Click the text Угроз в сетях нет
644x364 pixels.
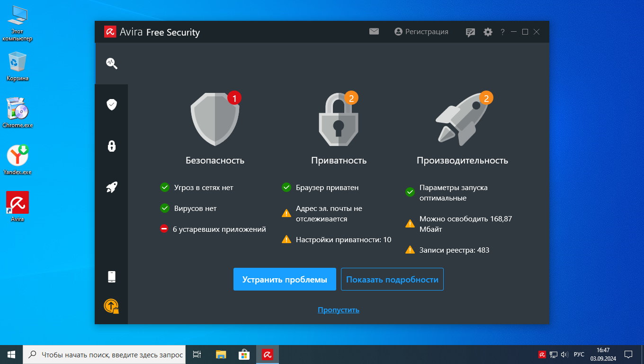[204, 187]
